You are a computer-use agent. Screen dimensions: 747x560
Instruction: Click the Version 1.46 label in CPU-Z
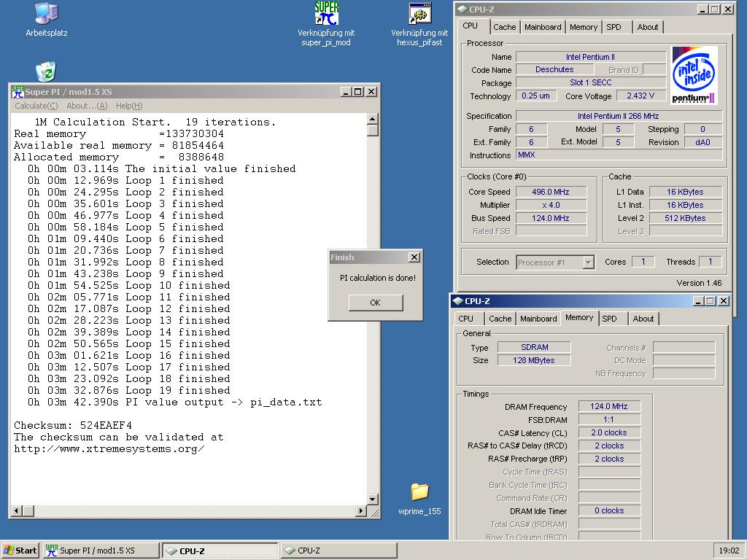tap(699, 283)
